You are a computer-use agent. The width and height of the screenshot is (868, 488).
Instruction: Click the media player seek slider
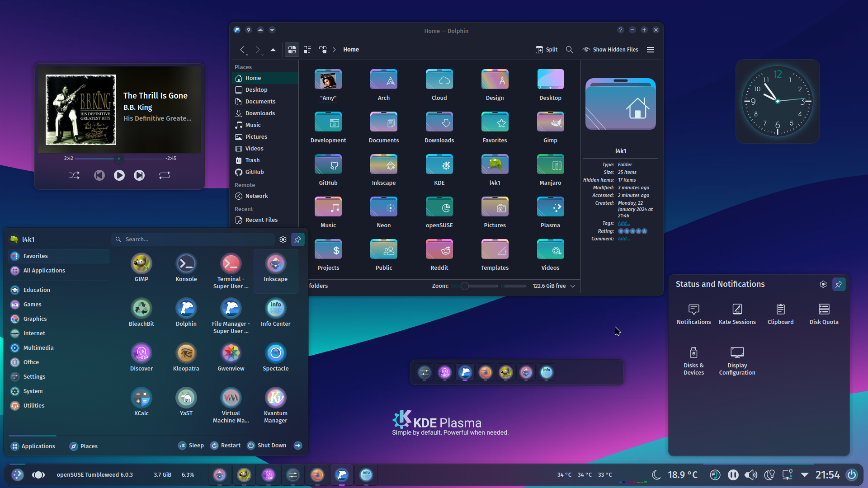pyautogui.click(x=119, y=159)
